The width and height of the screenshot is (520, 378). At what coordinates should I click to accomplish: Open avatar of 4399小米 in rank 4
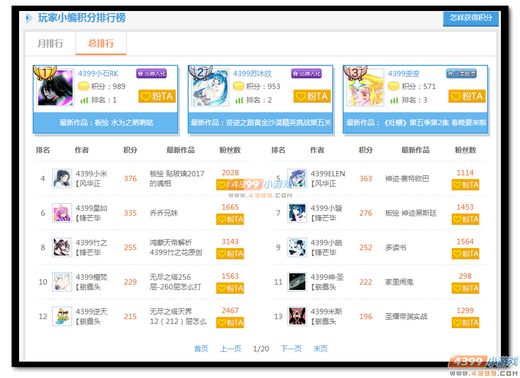pyautogui.click(x=62, y=178)
